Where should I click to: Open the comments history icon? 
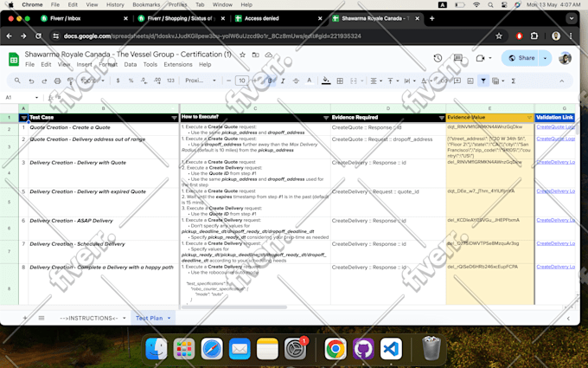pos(458,58)
